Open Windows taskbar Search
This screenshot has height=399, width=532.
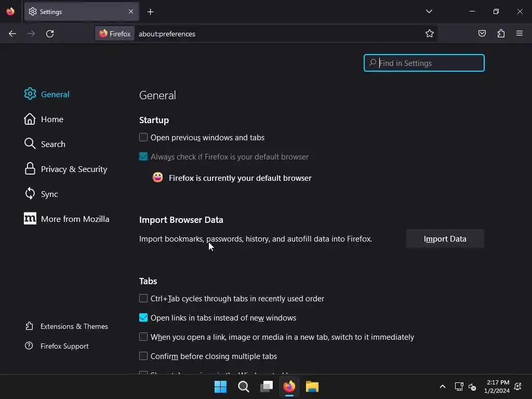click(243, 387)
